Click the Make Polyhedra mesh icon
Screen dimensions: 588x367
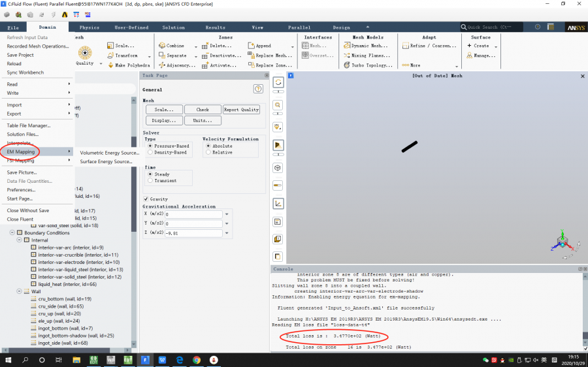[x=110, y=65]
